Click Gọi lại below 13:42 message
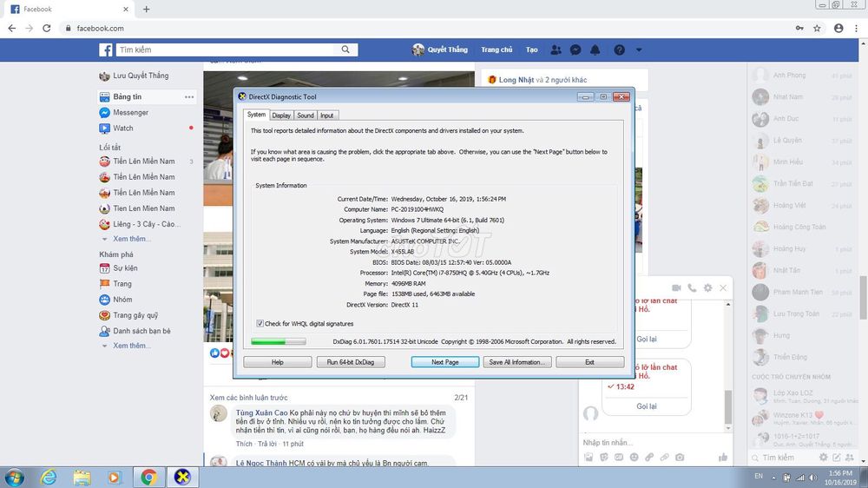This screenshot has height=488, width=868. tap(647, 406)
